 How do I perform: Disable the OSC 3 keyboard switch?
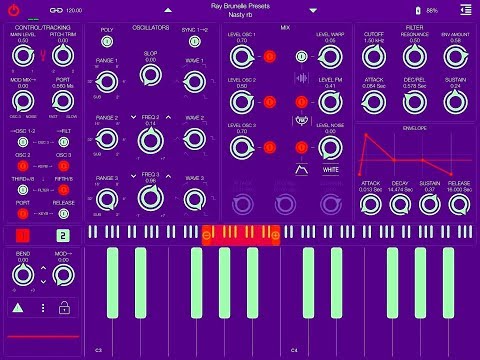(x=63, y=166)
